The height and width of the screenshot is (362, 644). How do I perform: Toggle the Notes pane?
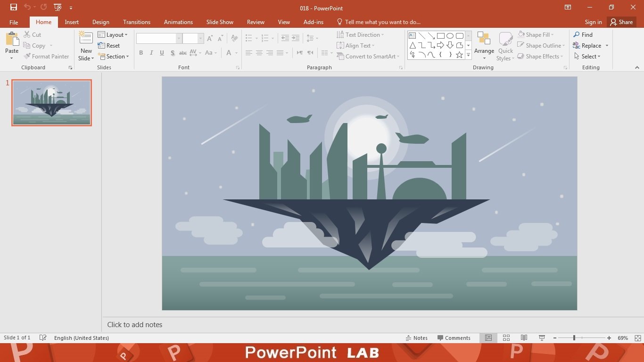coord(416,338)
